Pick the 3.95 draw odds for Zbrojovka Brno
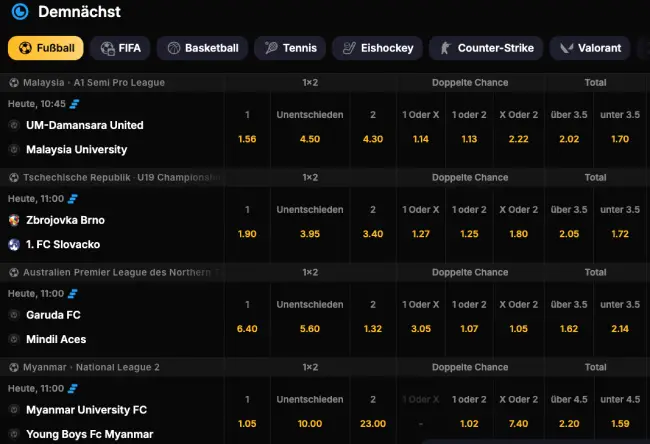The image size is (650, 444). (310, 234)
